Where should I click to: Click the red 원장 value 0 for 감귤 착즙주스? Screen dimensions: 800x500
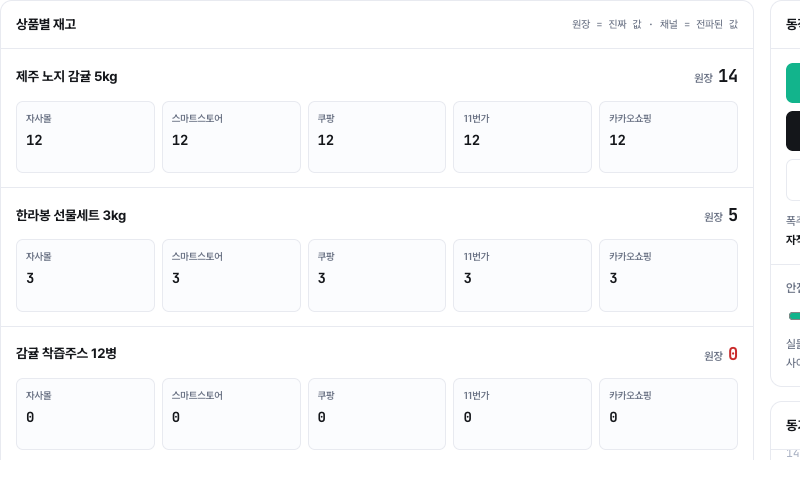tap(733, 354)
